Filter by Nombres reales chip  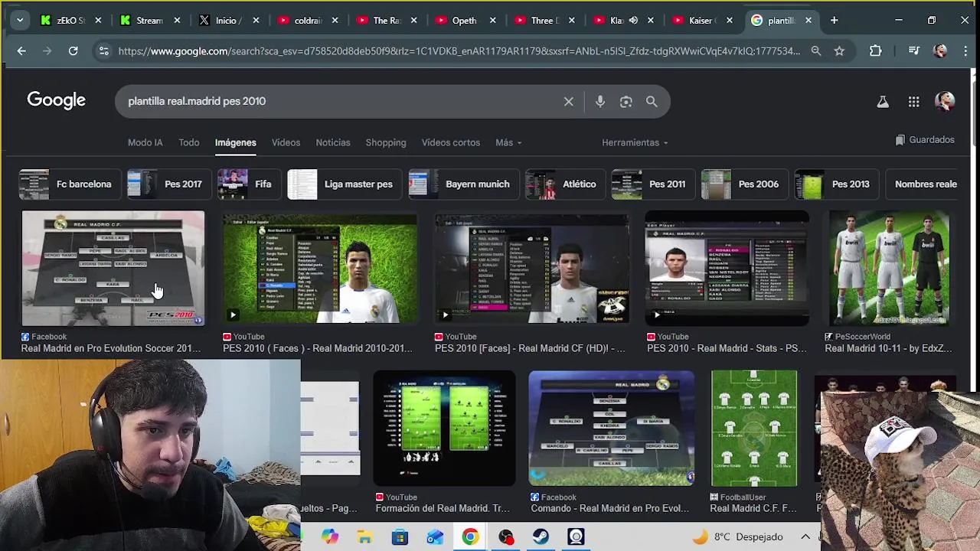click(x=922, y=184)
